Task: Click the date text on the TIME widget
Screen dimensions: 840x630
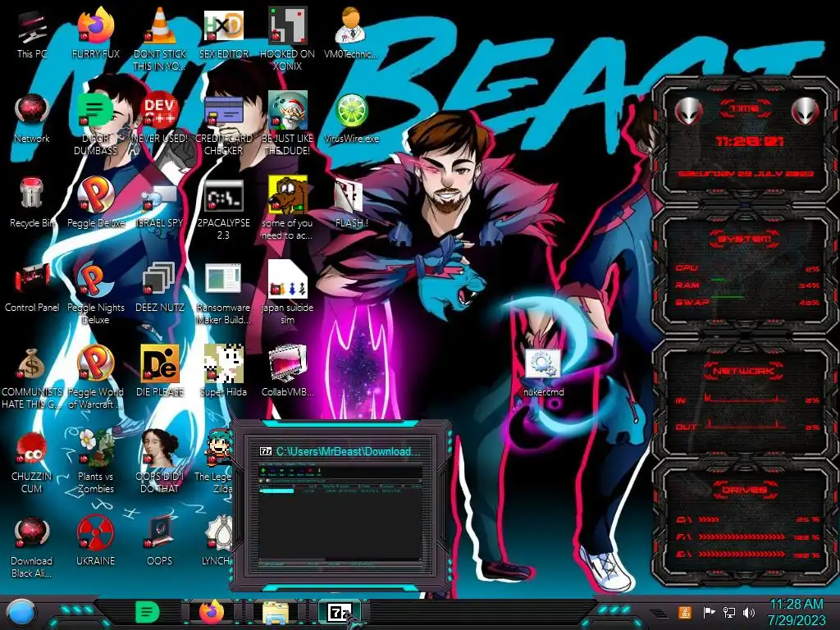Action: click(x=745, y=174)
